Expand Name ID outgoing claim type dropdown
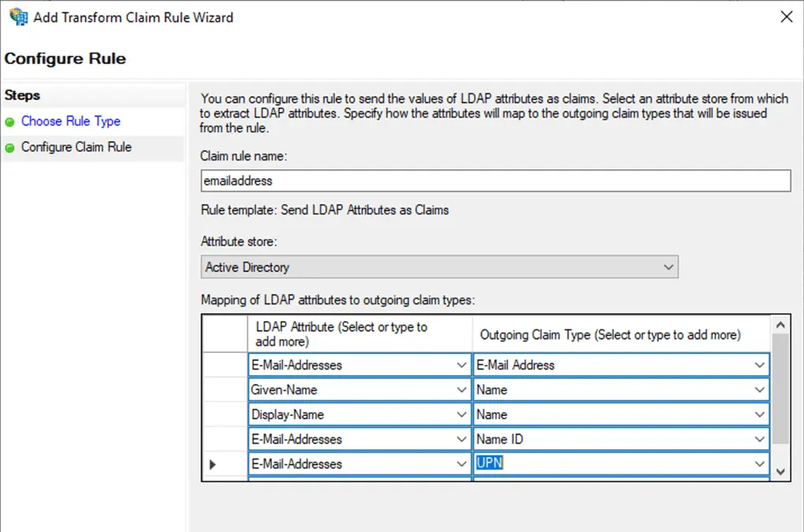The image size is (804, 532). point(759,439)
